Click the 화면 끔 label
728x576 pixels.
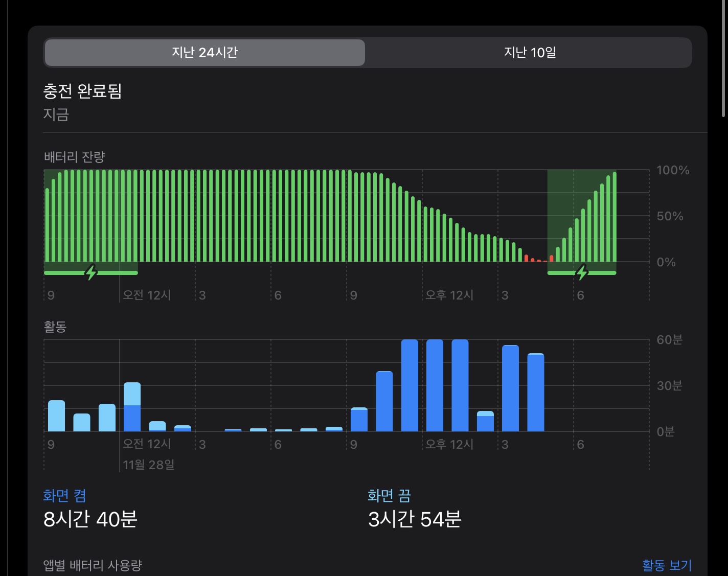(389, 495)
